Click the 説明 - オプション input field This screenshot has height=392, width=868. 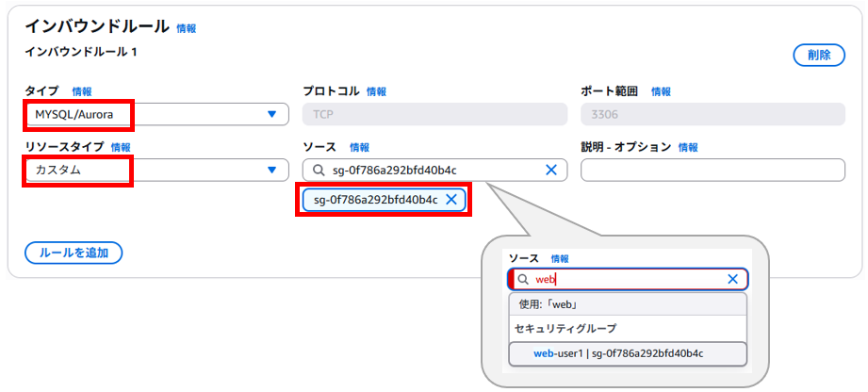(x=713, y=170)
